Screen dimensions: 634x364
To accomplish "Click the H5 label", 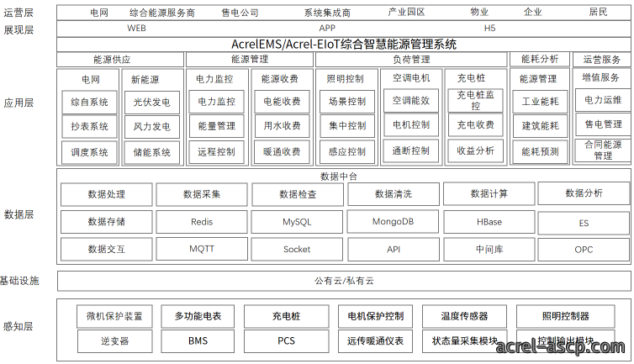I will (489, 29).
